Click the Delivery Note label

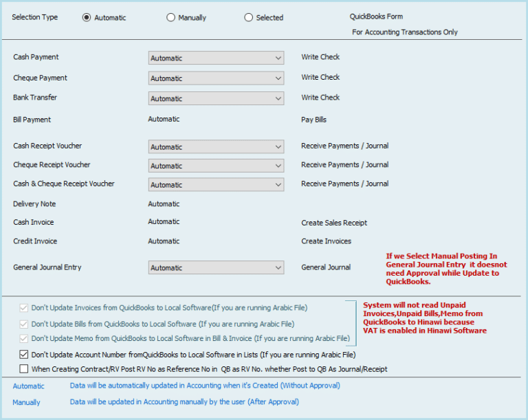click(34, 203)
